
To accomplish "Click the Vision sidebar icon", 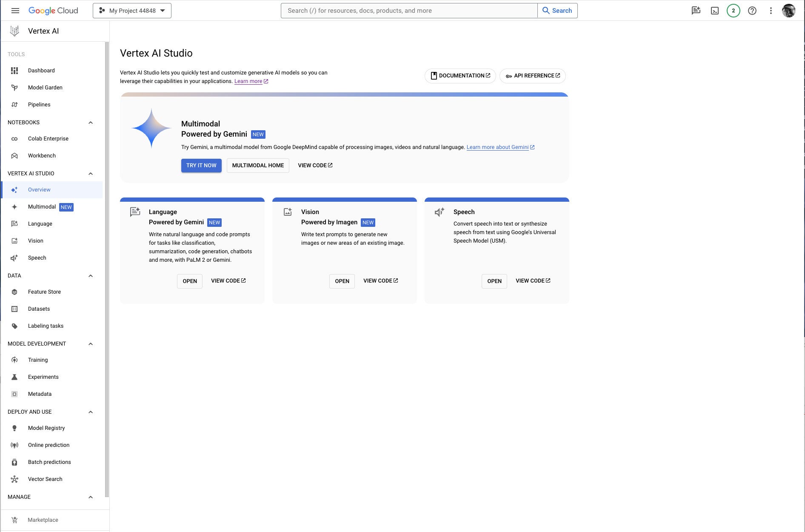I will tap(14, 241).
